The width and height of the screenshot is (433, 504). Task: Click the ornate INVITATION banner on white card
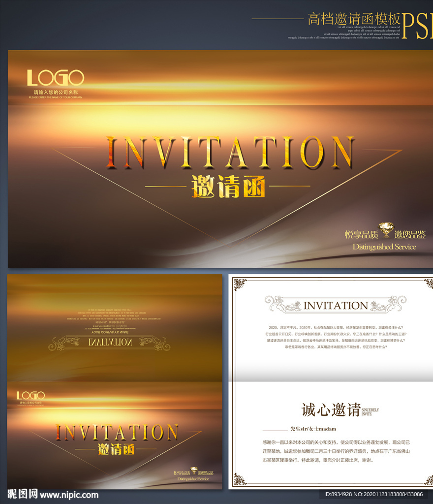pos(336,304)
